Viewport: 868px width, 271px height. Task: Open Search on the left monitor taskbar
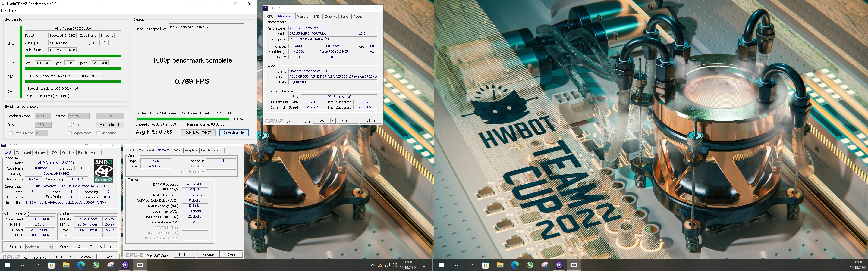pyautogui.click(x=22, y=265)
